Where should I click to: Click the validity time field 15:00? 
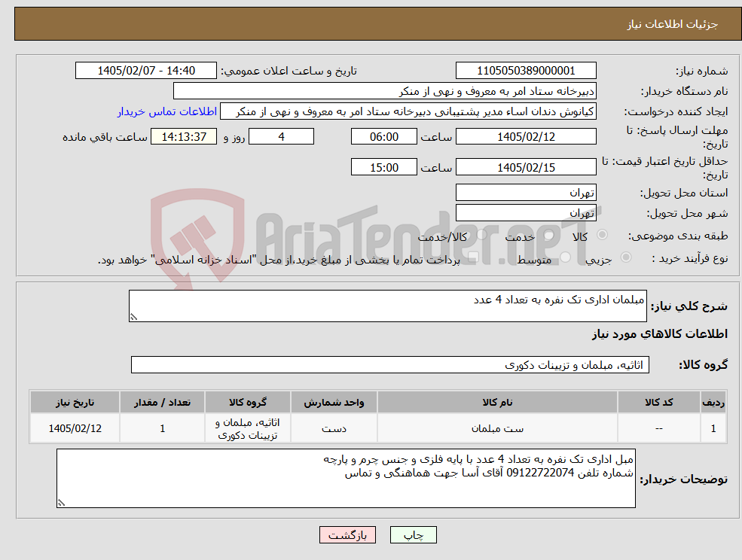(x=383, y=167)
